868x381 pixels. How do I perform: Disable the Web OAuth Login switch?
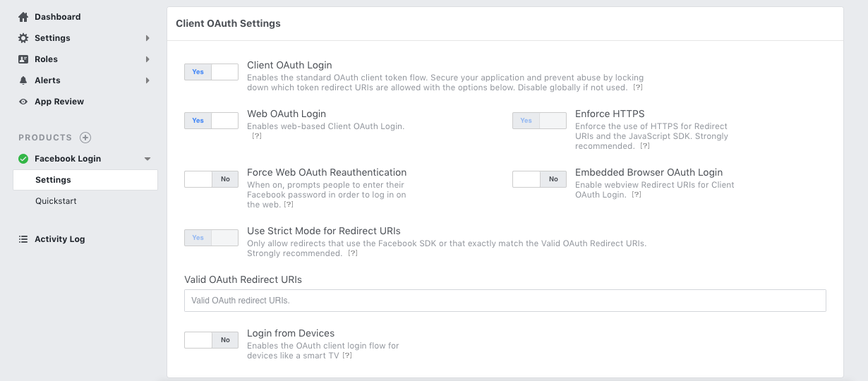(x=211, y=121)
